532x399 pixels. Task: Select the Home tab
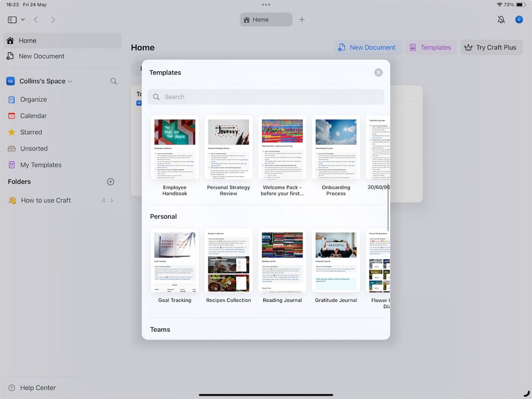pyautogui.click(x=266, y=20)
